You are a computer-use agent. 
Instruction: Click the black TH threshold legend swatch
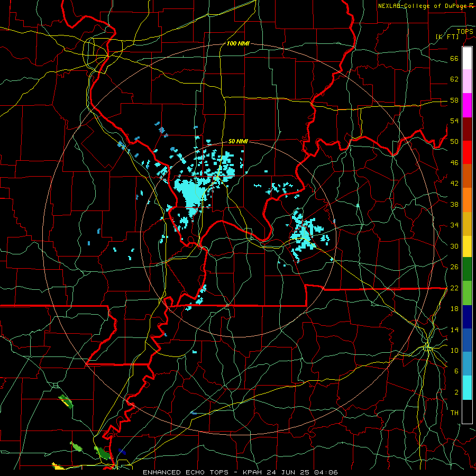(467, 411)
